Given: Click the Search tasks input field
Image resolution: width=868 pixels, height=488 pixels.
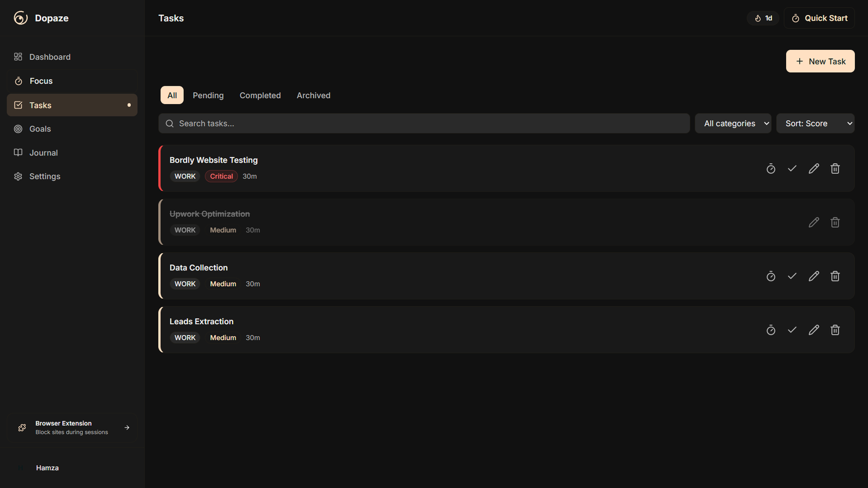Looking at the screenshot, I should pos(423,124).
